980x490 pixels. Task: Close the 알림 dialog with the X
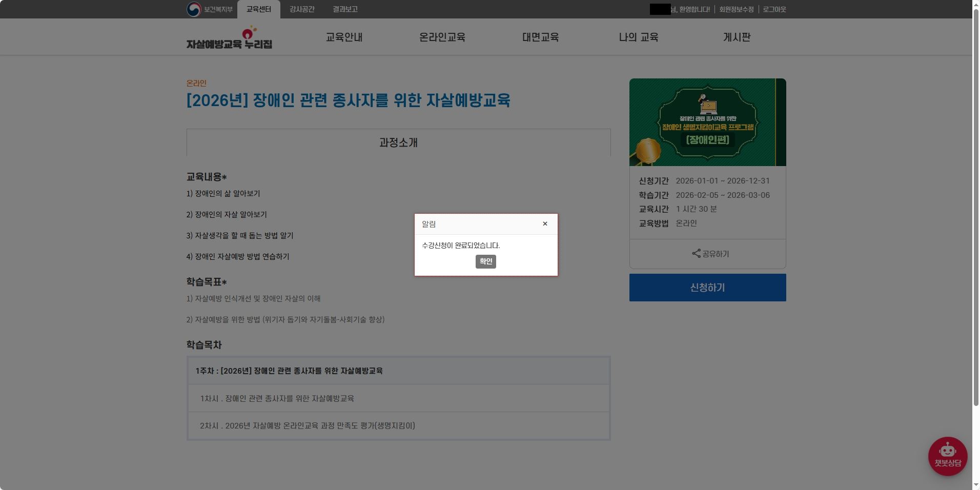coord(545,224)
